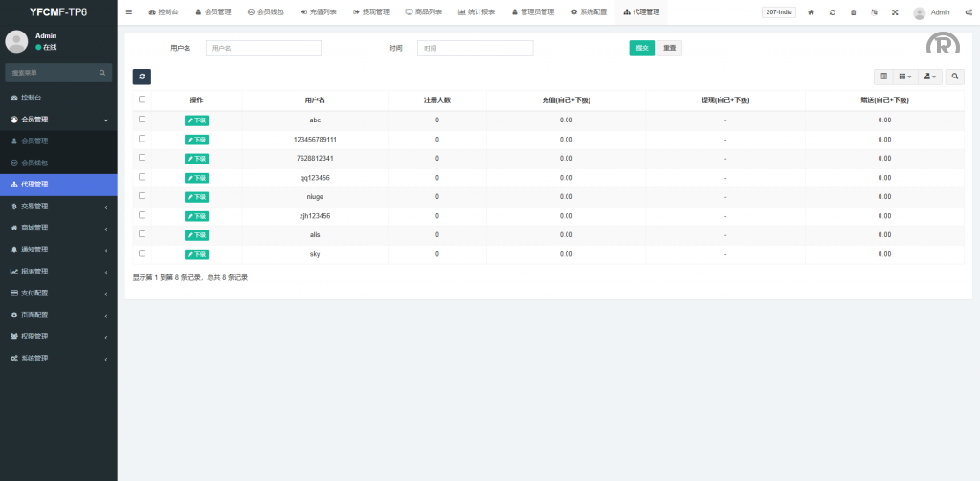This screenshot has width=980, height=481.
Task: Check the select-all checkbox in table header
Action: (143, 99)
